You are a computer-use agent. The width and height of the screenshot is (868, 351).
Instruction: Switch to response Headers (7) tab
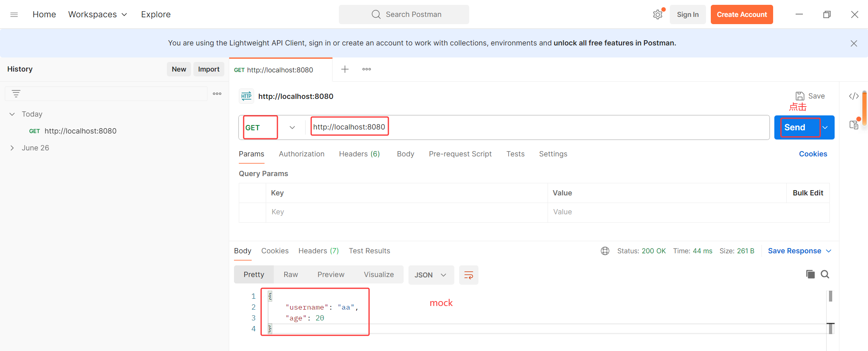click(318, 251)
